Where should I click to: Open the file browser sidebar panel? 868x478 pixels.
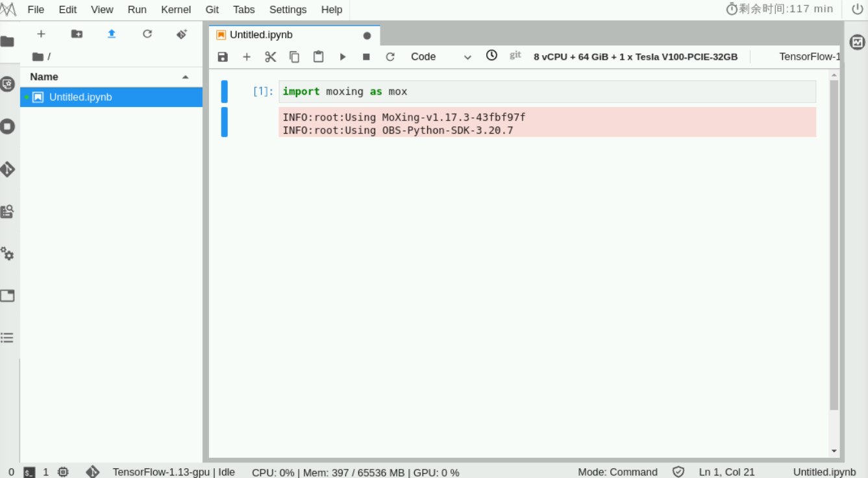7,42
